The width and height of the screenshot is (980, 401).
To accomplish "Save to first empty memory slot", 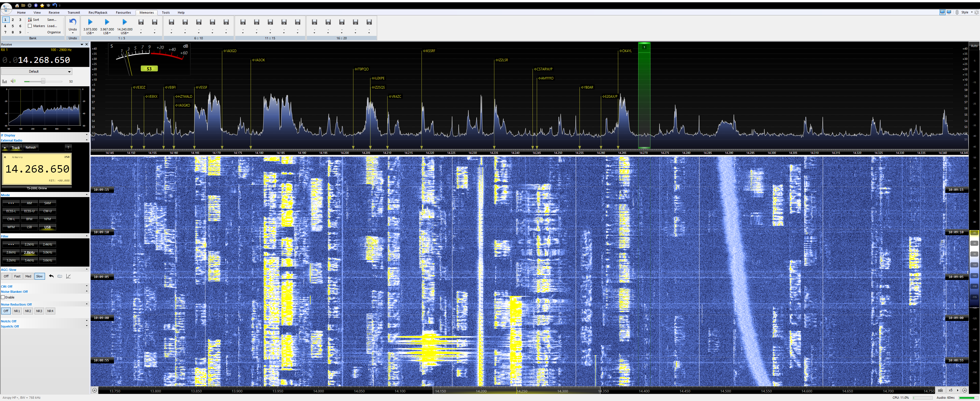I will point(141,22).
